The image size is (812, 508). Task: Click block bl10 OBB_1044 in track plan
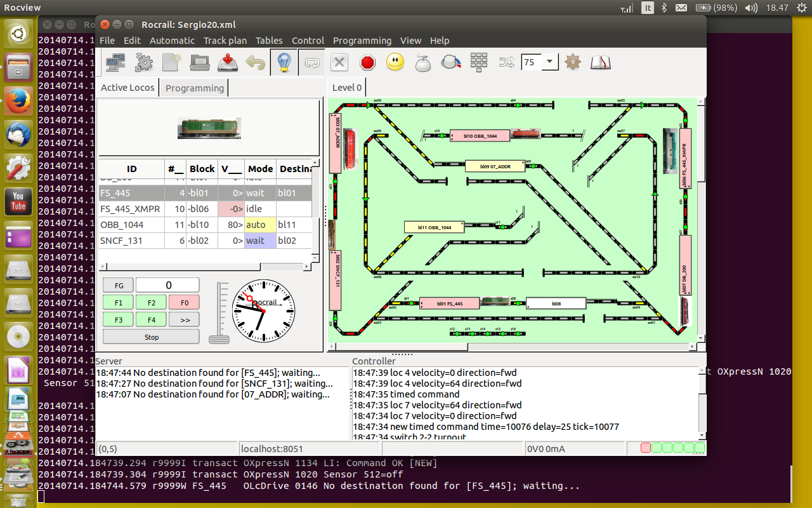480,135
